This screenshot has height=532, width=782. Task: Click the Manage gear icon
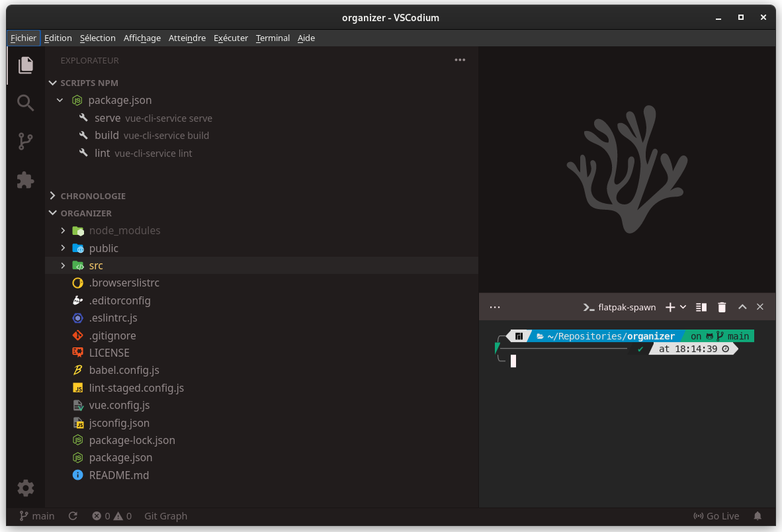click(25, 488)
